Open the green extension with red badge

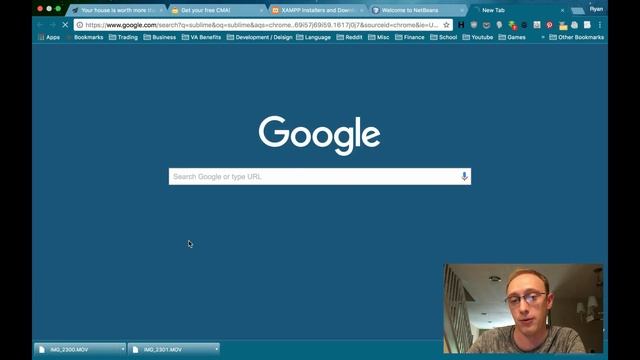coord(512,25)
